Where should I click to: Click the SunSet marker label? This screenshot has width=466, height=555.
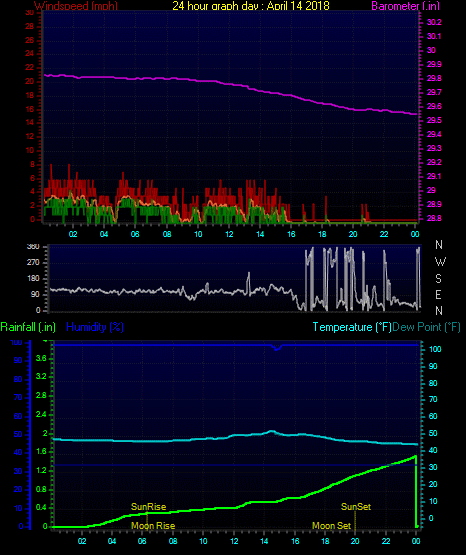(356, 507)
